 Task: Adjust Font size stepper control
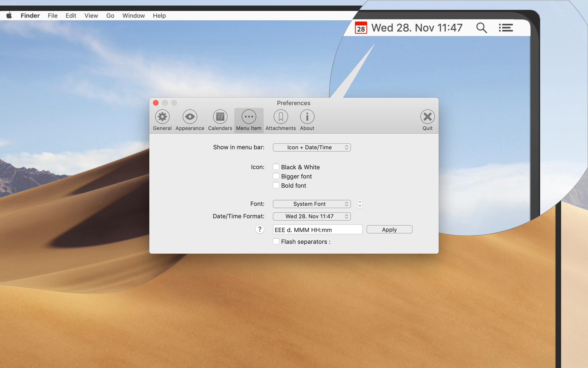(x=359, y=204)
